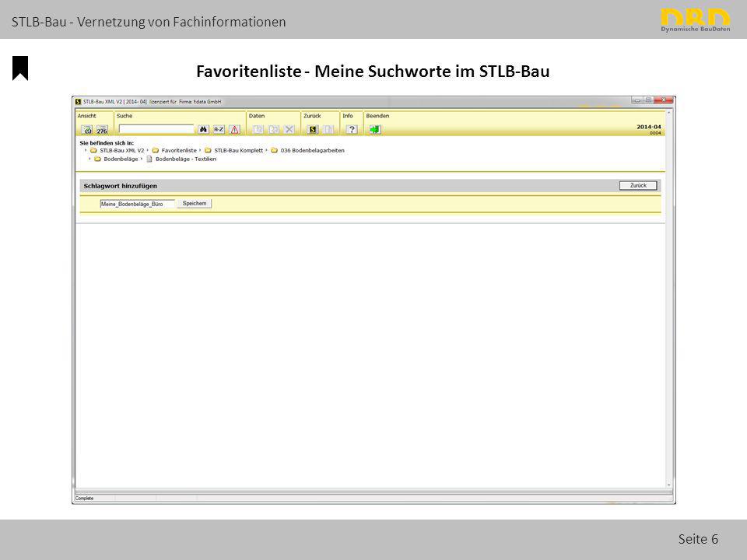Open the Bodenbeläge - Textilien document entry
Image resolution: width=747 pixels, height=560 pixels.
pos(181,159)
